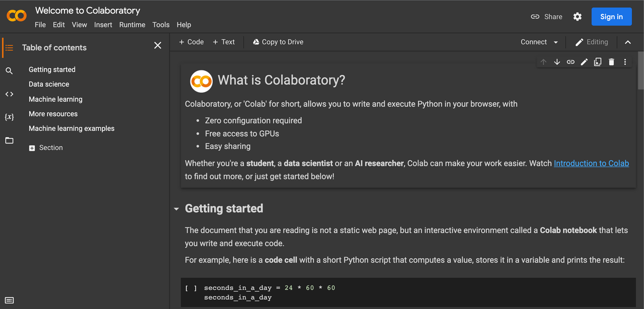Open more cell actions menu
Screen dimensions: 644x309
625,62
